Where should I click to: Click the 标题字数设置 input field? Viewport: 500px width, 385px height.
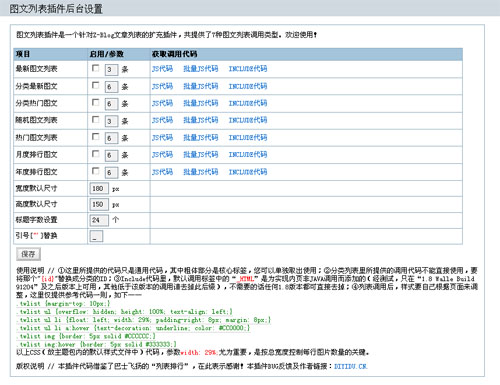coord(99,220)
